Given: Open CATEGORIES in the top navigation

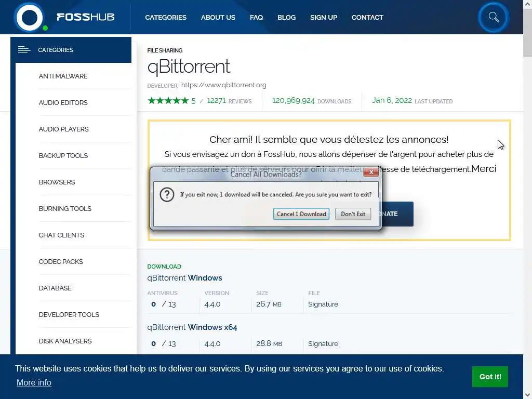Looking at the screenshot, I should tap(166, 17).
